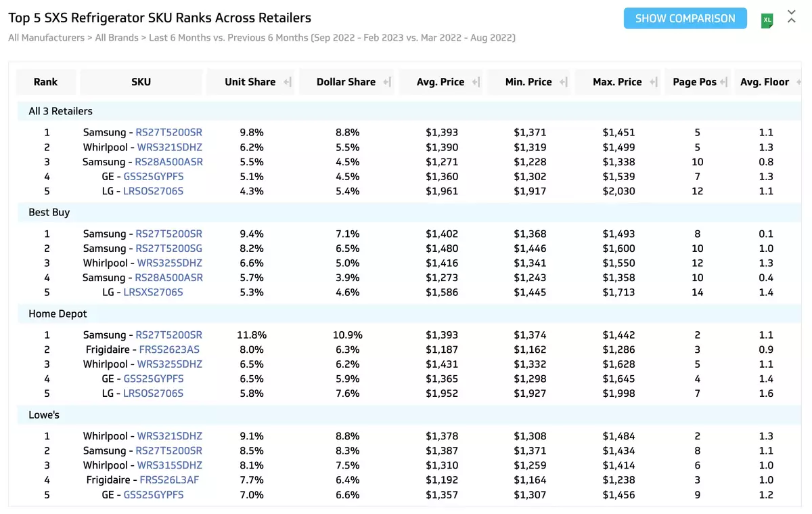
Task: Open All Brands in the breadcrumb
Action: (118, 38)
